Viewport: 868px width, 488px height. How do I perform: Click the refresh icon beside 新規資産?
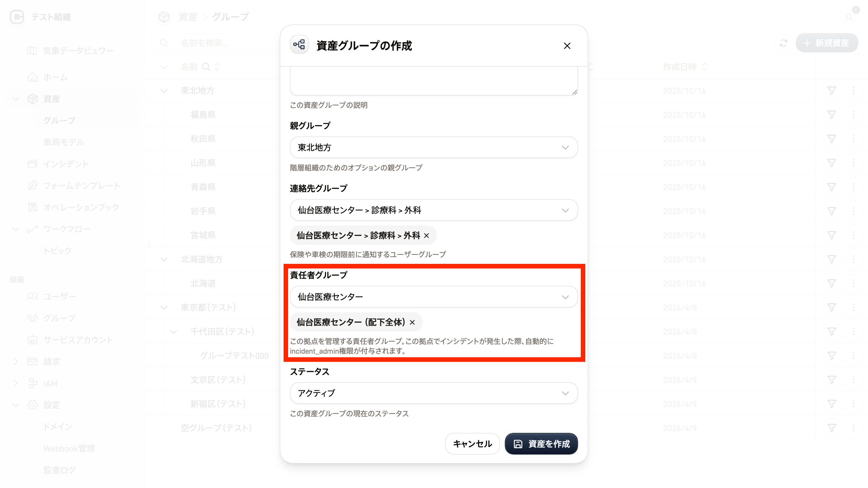(783, 43)
